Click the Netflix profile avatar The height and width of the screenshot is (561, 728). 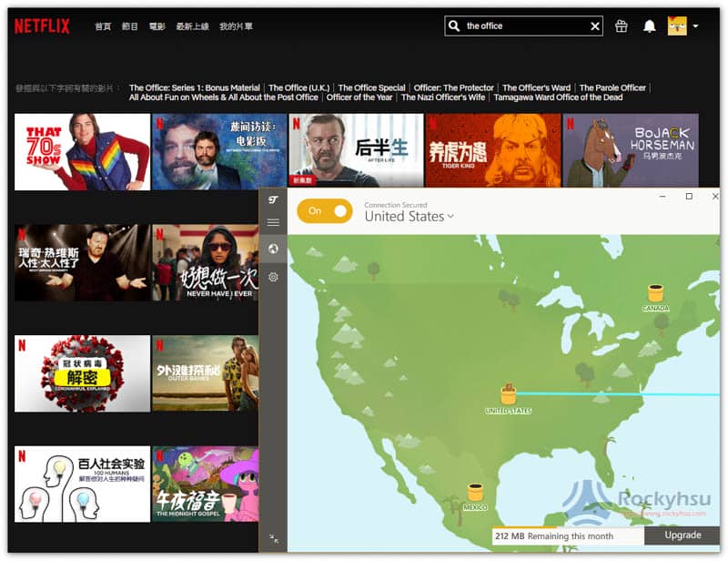pos(677,26)
